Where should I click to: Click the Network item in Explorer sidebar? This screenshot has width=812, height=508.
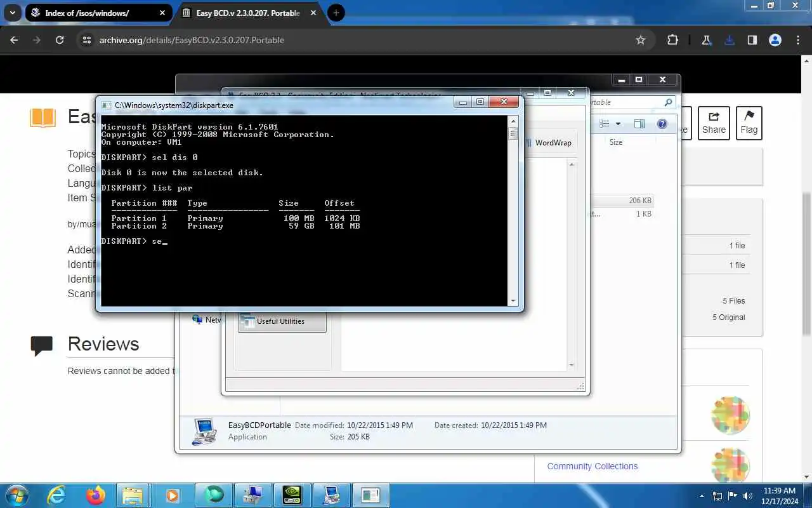[207, 320]
